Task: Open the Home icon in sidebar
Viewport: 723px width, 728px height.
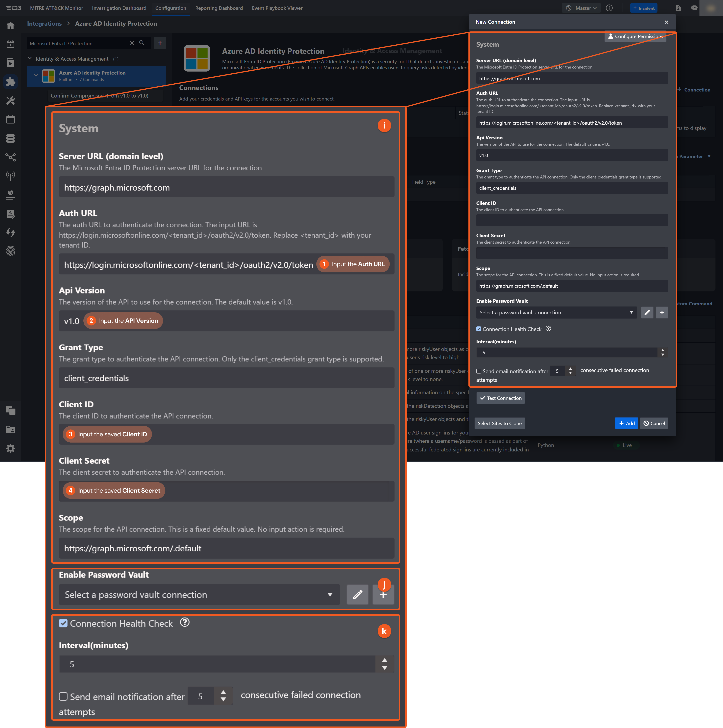Action: click(x=11, y=25)
